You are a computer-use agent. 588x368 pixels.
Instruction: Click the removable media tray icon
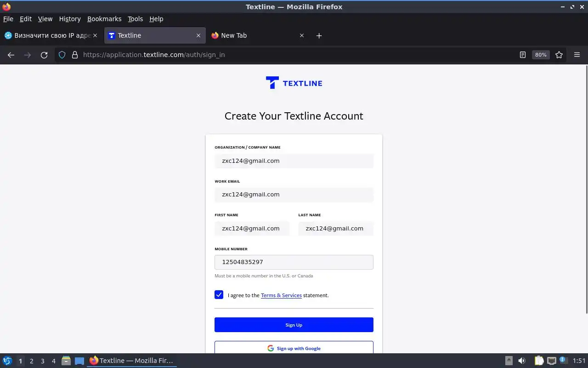pyautogui.click(x=509, y=361)
